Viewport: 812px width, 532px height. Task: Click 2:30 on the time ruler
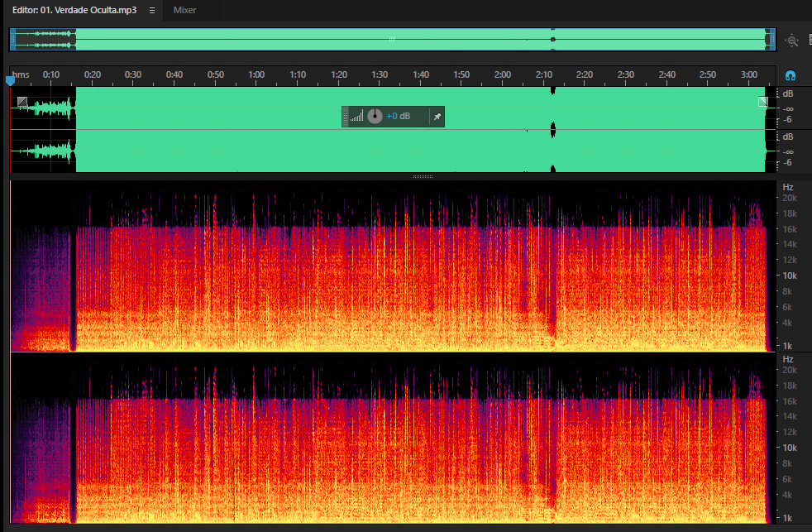[626, 74]
